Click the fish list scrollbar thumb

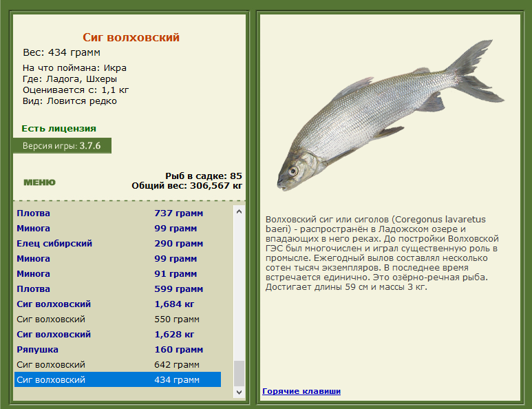tap(239, 373)
